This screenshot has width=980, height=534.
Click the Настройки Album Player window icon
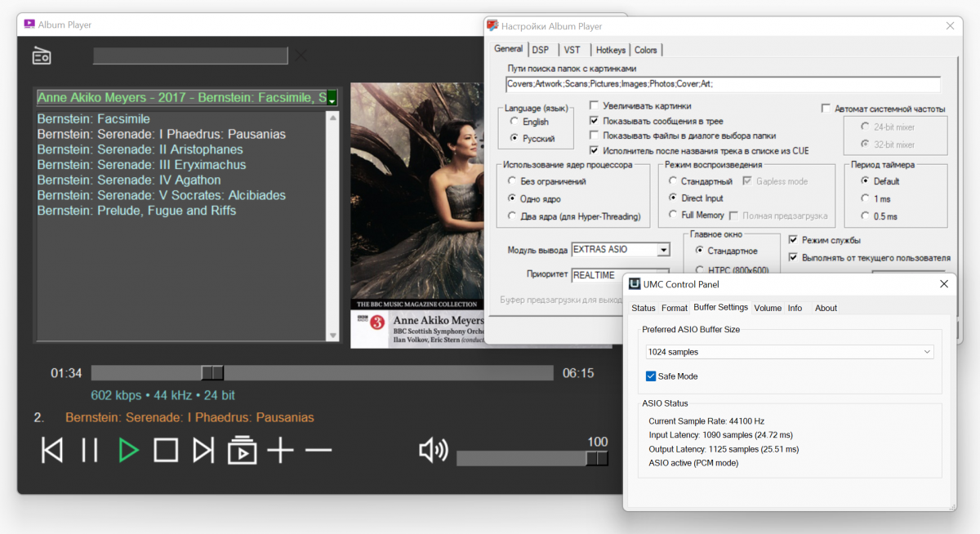492,26
